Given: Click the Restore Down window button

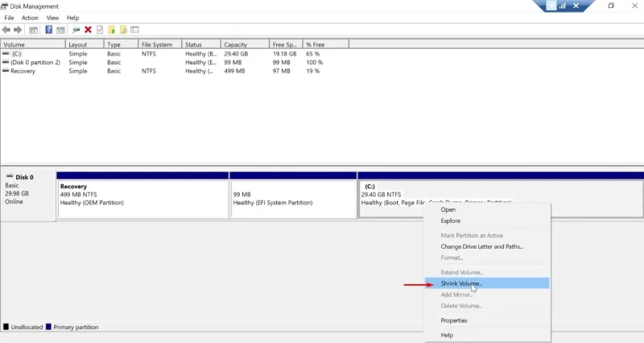Looking at the screenshot, I should click(611, 6).
